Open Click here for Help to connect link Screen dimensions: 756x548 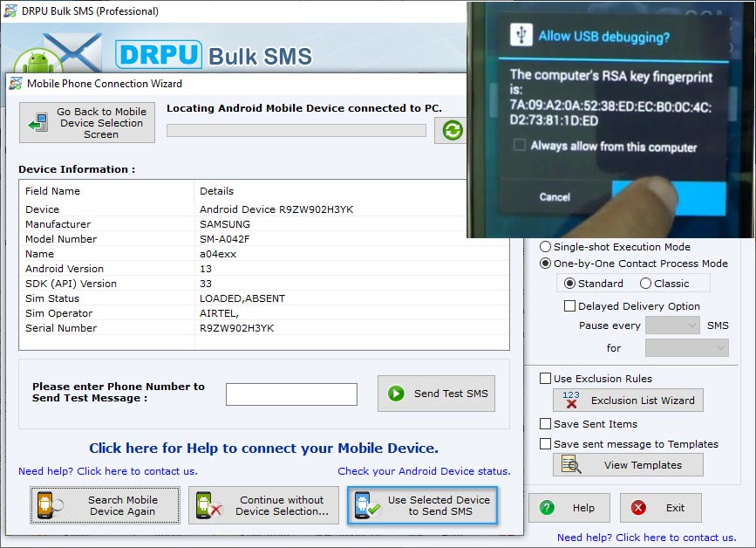coord(263,449)
